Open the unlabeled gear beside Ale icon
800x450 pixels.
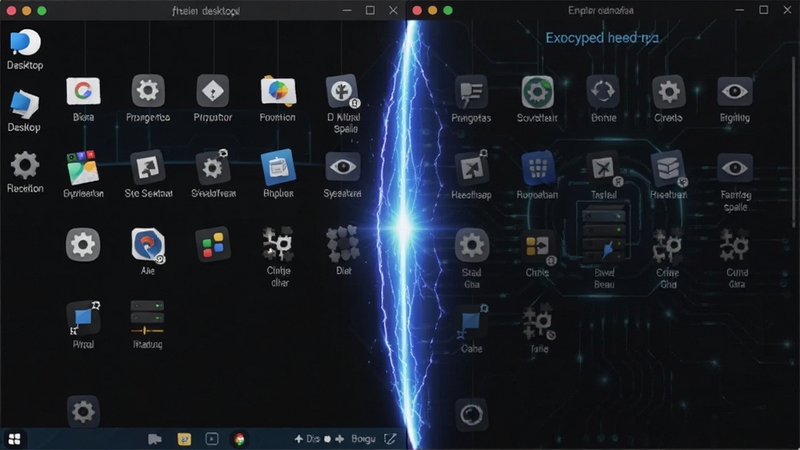(x=83, y=245)
